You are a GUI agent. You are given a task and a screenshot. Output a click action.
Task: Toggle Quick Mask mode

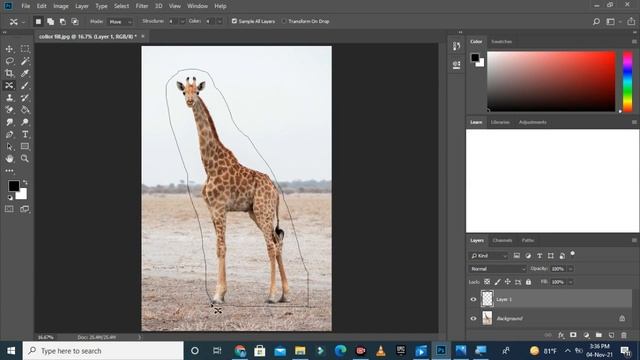click(9, 209)
